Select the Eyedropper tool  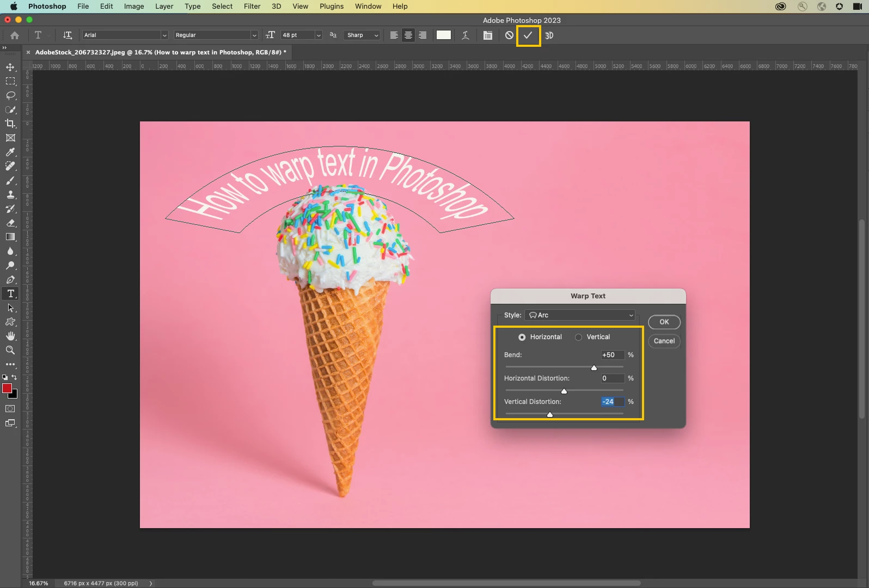[x=10, y=152]
